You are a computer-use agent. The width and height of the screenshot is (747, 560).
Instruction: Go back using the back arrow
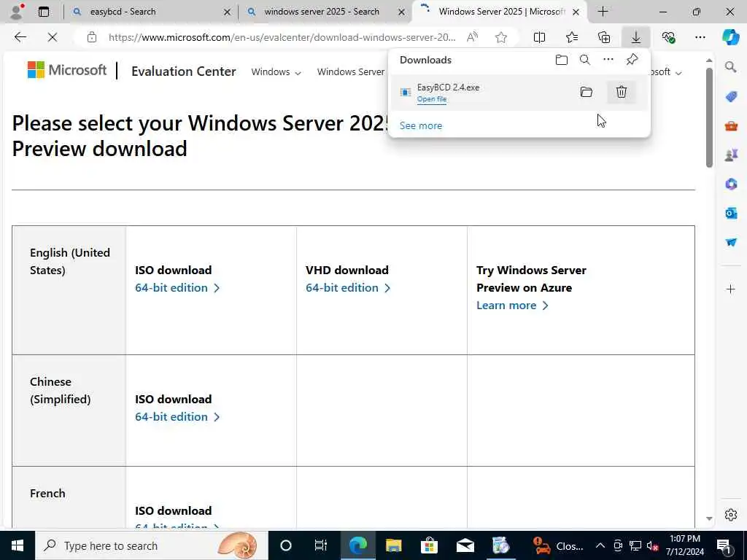20,37
